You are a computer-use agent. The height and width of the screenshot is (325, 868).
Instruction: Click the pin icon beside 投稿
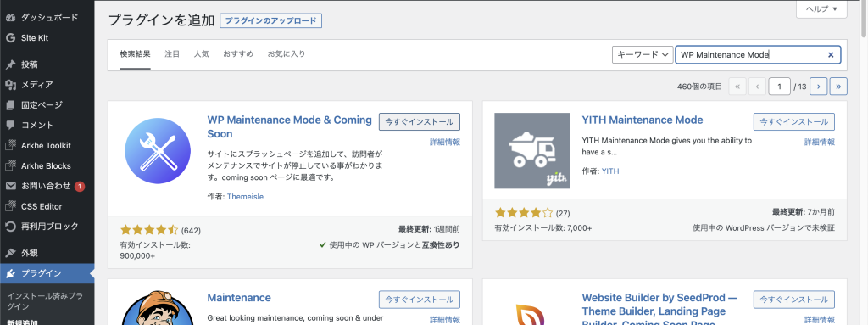[x=10, y=64]
